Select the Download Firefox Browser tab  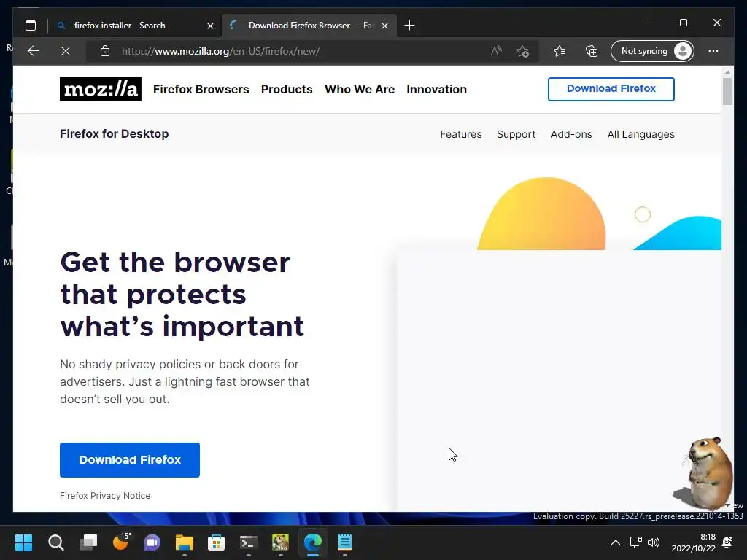pos(309,26)
